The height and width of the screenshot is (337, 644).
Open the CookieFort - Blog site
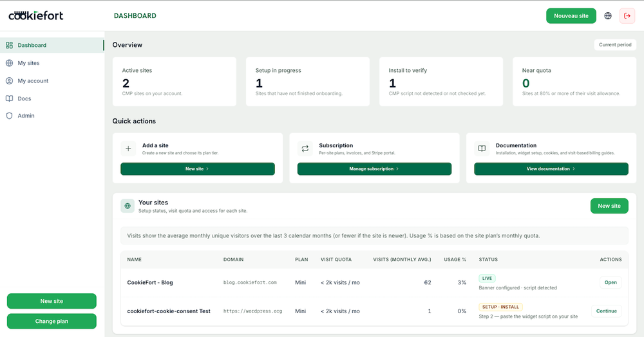pos(611,282)
